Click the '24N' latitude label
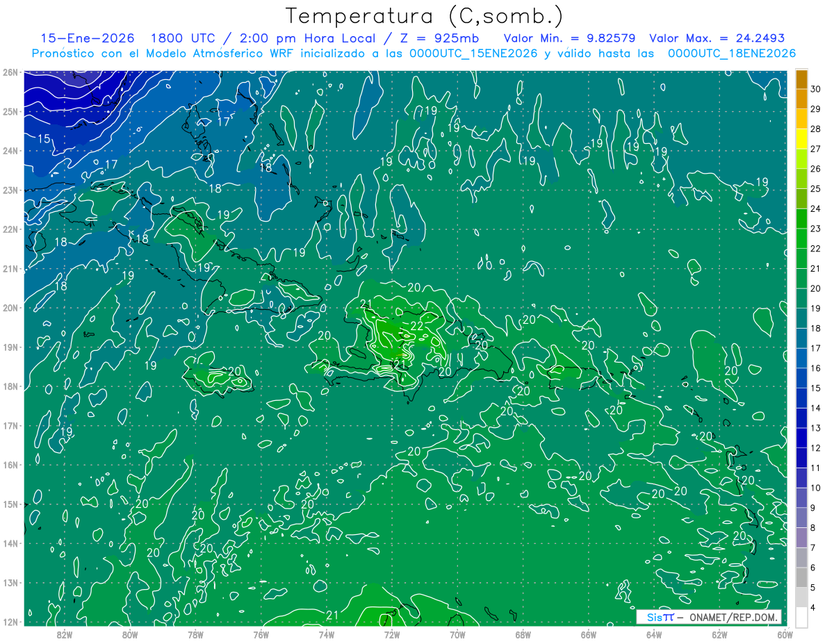 (10, 151)
